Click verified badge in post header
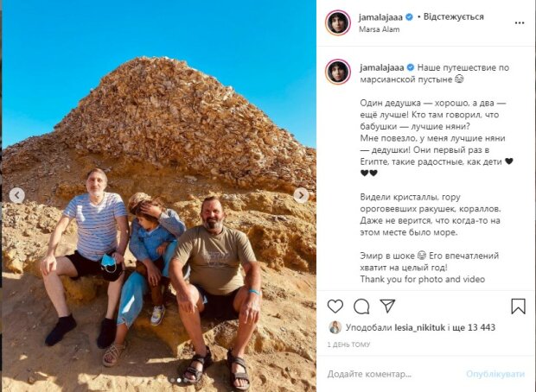The height and width of the screenshot is (392, 536). [409, 17]
